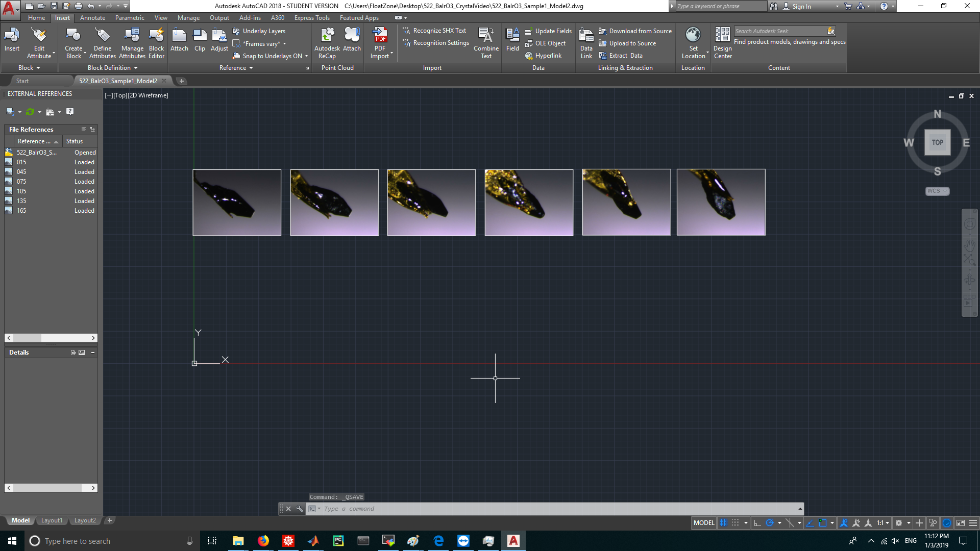This screenshot has height=551, width=980.
Task: Open Manage Attributes tool
Action: [132, 43]
